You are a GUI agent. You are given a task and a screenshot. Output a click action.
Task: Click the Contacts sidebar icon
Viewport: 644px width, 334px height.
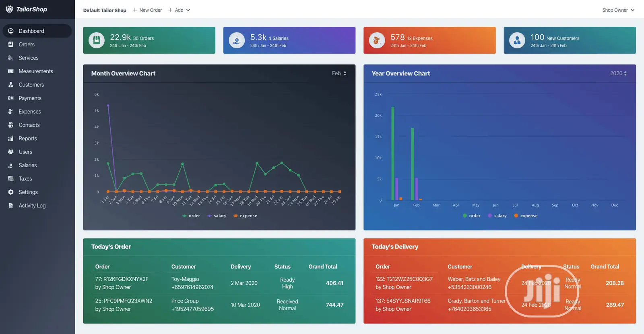click(11, 125)
